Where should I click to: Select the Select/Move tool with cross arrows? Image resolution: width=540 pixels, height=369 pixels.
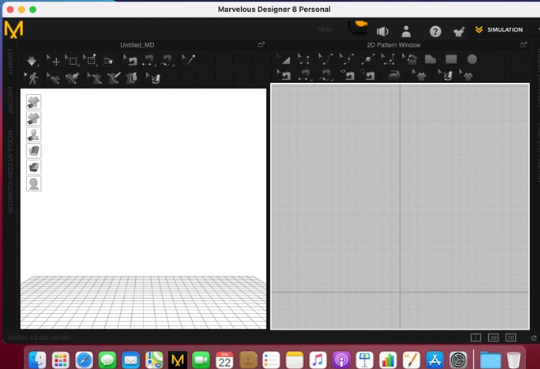click(53, 60)
